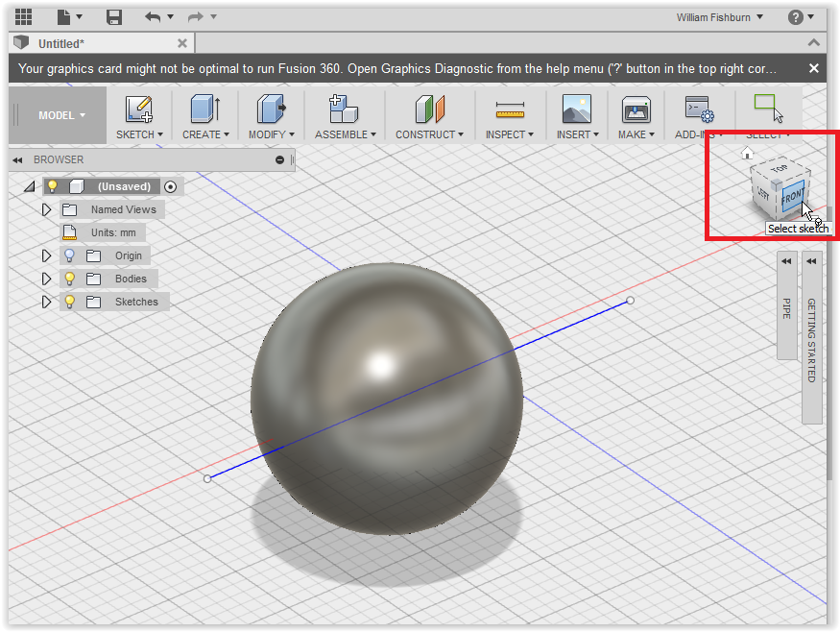Click the home view icon above ViewCube
This screenshot has height=632, width=840.
pos(747,154)
